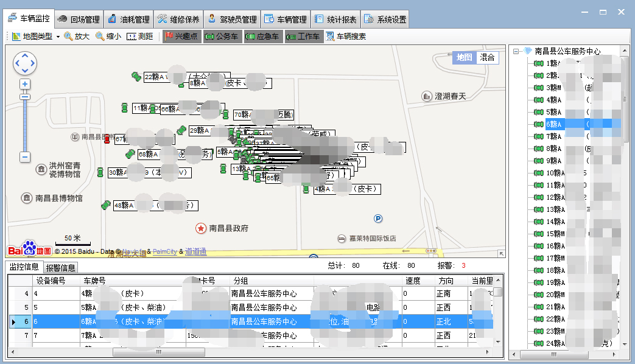This screenshot has width=635, height=364.
Task: Open the 地图类型 map type dropdown
Action: pyautogui.click(x=36, y=37)
